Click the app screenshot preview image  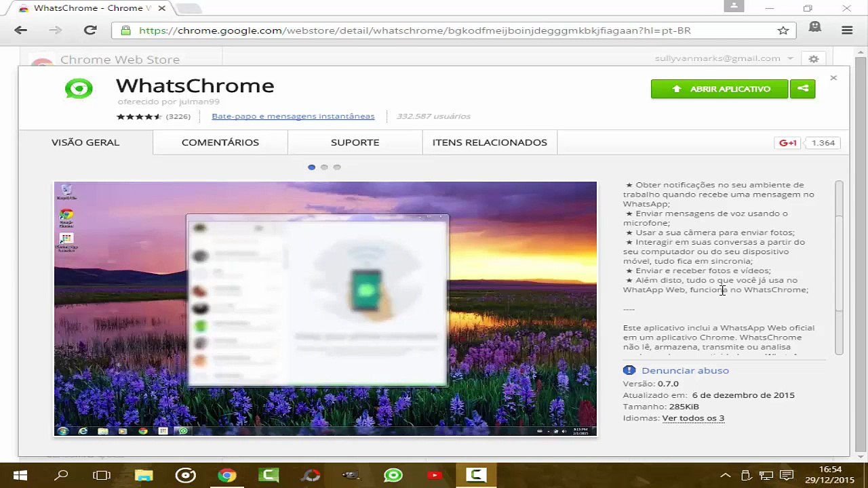[x=325, y=309]
